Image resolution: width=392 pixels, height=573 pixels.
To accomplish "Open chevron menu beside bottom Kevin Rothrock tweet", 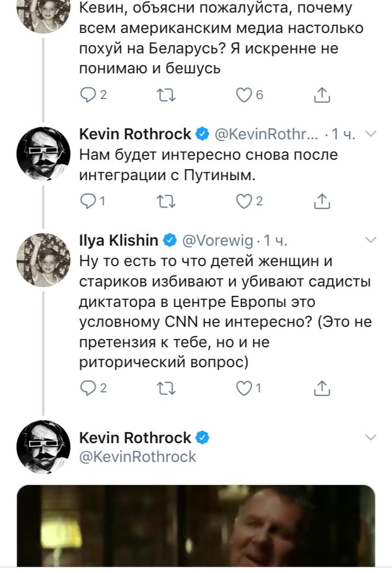I will point(370,437).
